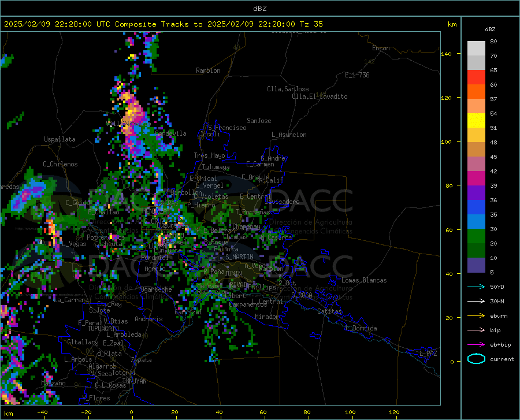
Task: Click the 'TUPUNGATO' map label
Action: [103, 329]
